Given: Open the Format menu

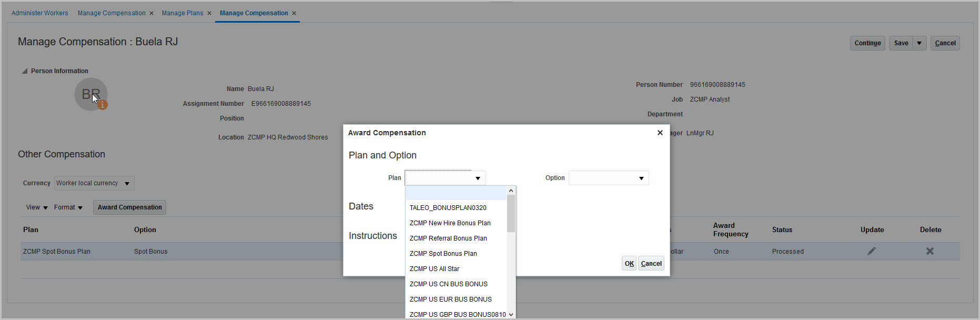Looking at the screenshot, I should 68,207.
